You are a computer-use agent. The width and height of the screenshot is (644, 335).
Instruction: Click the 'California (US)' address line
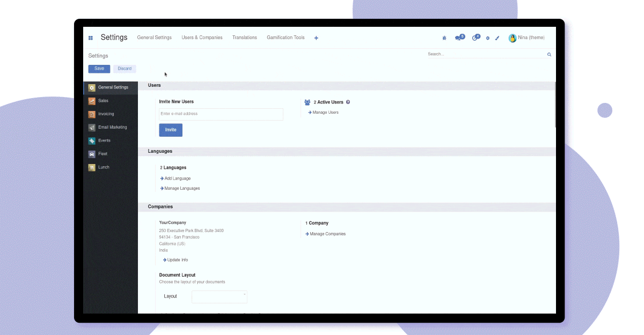pos(172,244)
